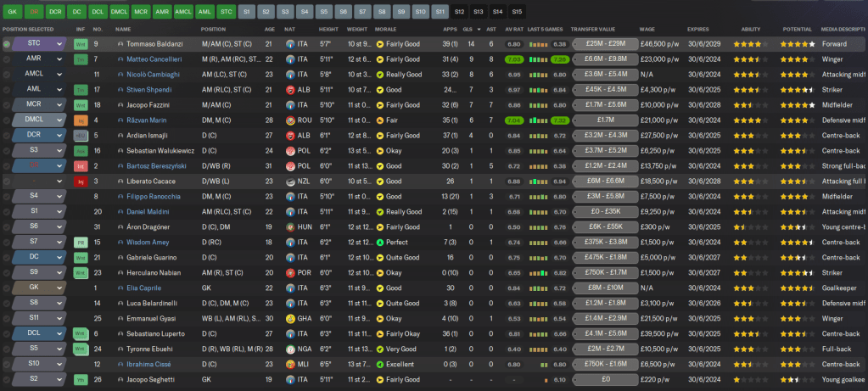Click Tommaso Baldanzi's Wnt transfer status icon

coord(81,43)
